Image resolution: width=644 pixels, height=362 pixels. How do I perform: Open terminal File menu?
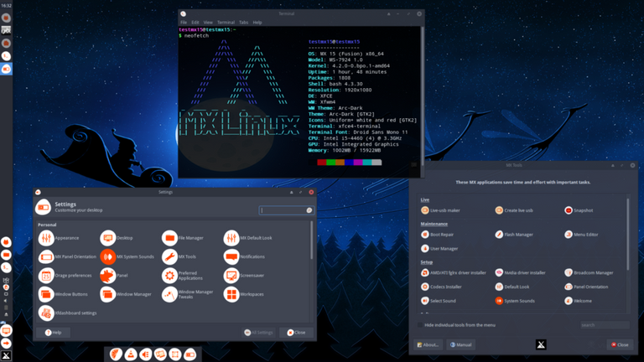click(184, 22)
